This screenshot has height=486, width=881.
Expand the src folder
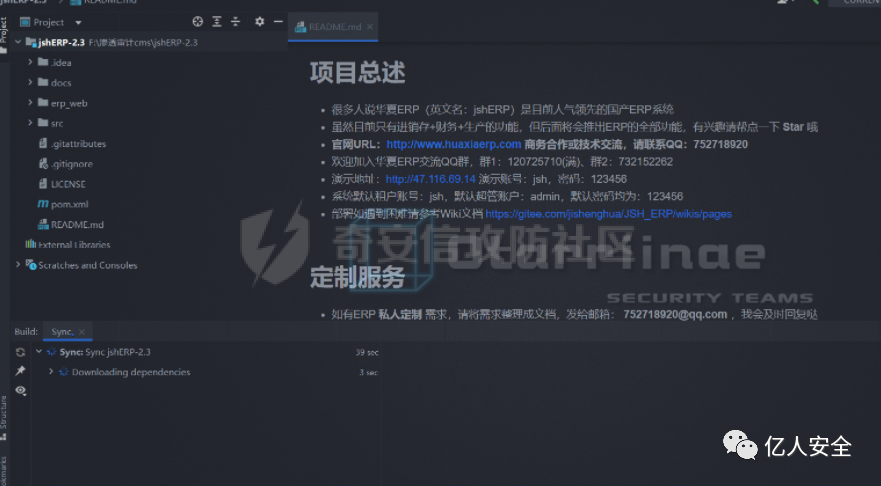(30, 123)
